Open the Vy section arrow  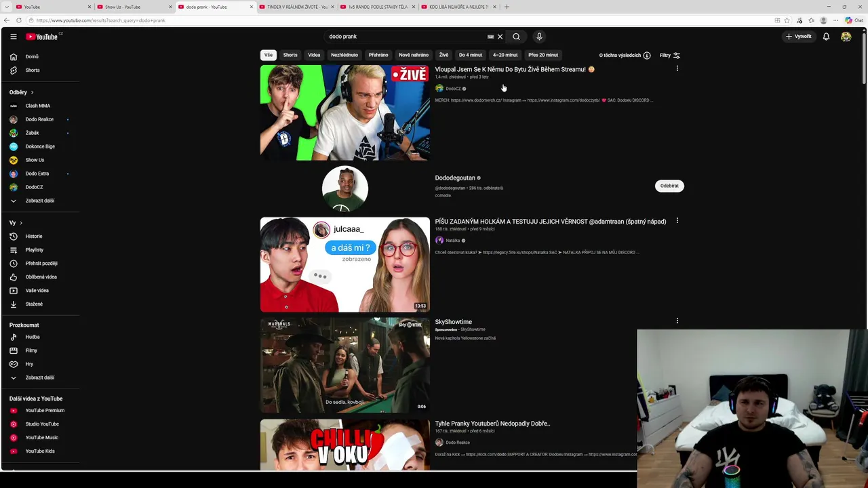(21, 223)
